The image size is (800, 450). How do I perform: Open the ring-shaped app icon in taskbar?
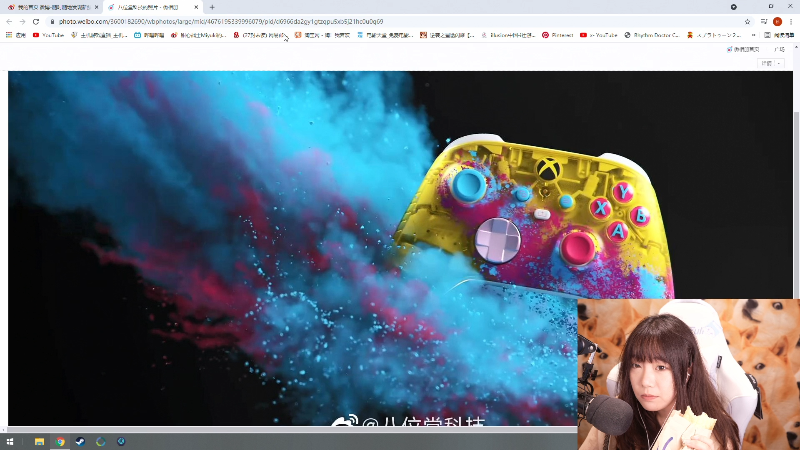101,442
